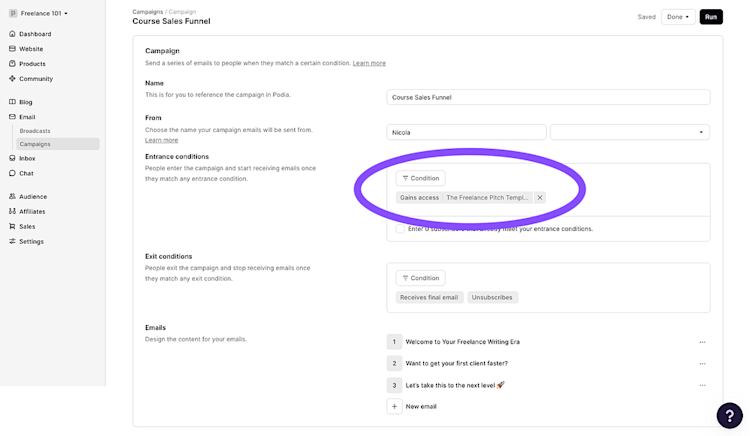
Task: Open the Products section icon
Action: tap(12, 64)
